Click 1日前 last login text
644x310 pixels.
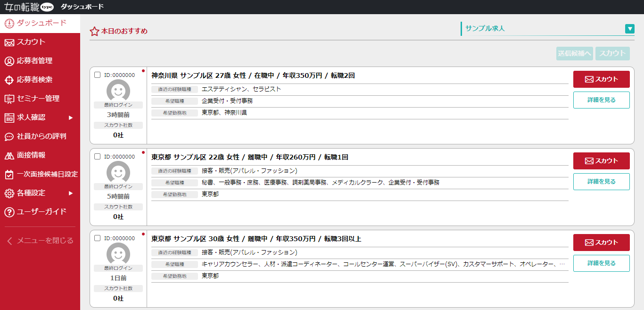pyautogui.click(x=118, y=278)
